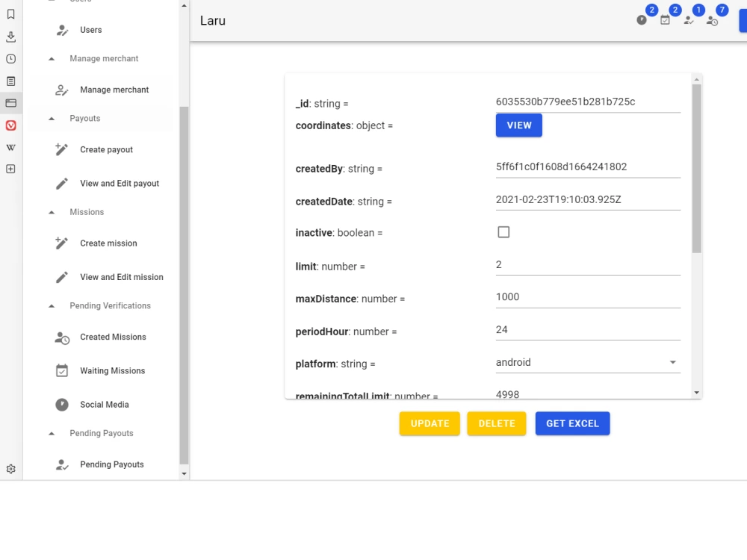Go to Waiting Missions list

coord(113,371)
